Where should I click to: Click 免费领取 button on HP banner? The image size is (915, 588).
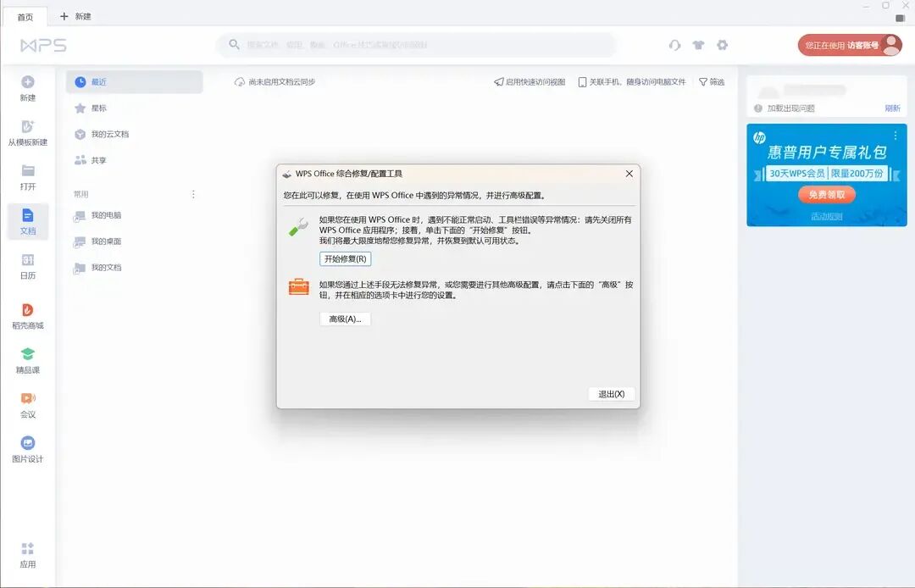826,195
